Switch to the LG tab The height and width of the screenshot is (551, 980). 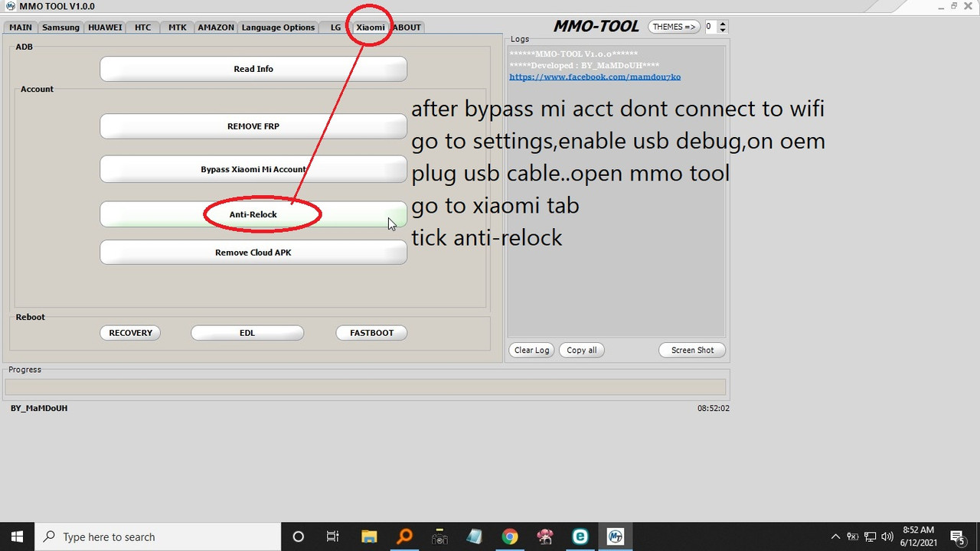click(335, 27)
